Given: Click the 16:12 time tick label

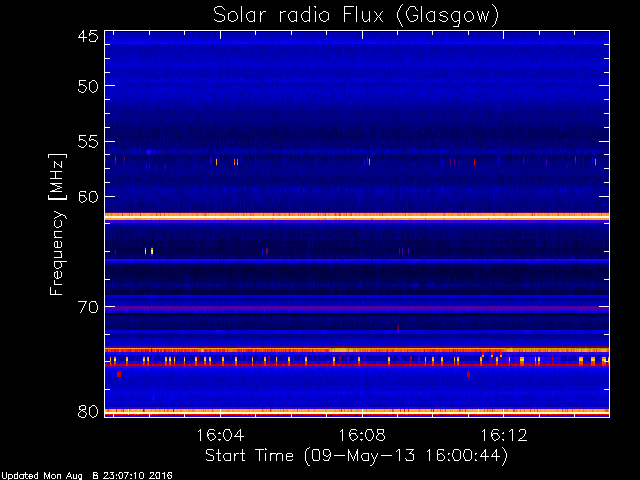Looking at the screenshot, I should pos(504,435).
